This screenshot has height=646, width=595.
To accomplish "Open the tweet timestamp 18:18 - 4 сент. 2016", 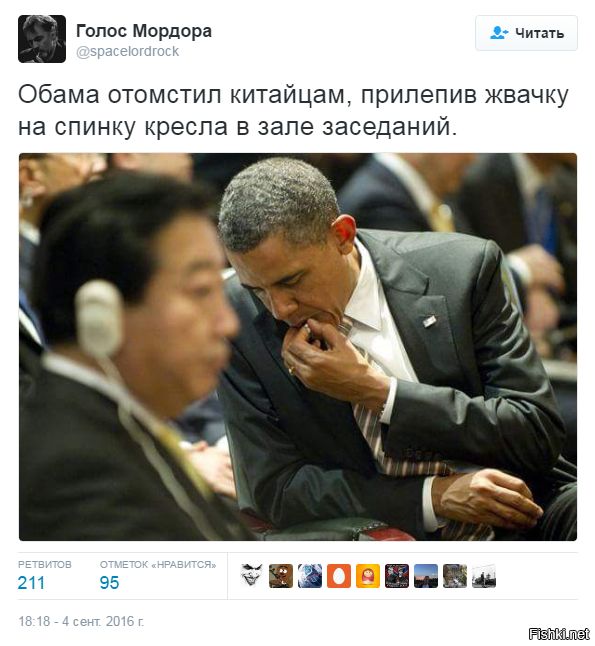I will (x=81, y=621).
